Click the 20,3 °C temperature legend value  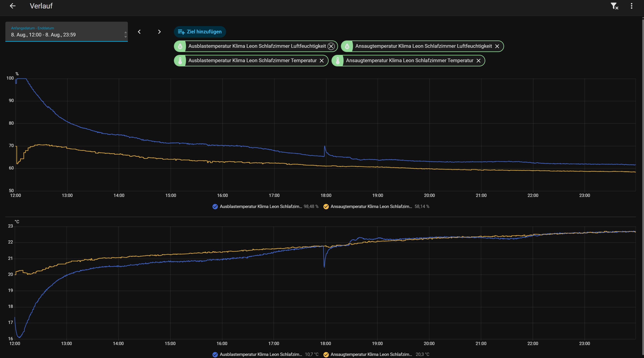pyautogui.click(x=422, y=355)
